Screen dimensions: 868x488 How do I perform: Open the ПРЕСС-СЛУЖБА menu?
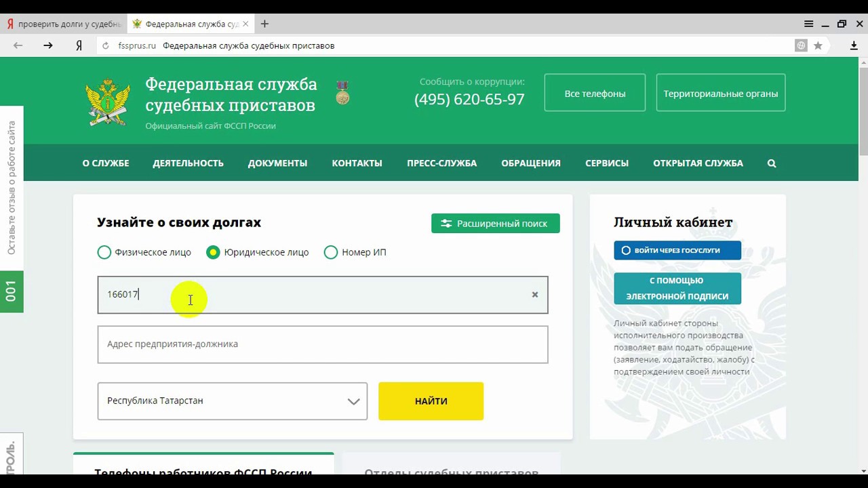pyautogui.click(x=441, y=163)
